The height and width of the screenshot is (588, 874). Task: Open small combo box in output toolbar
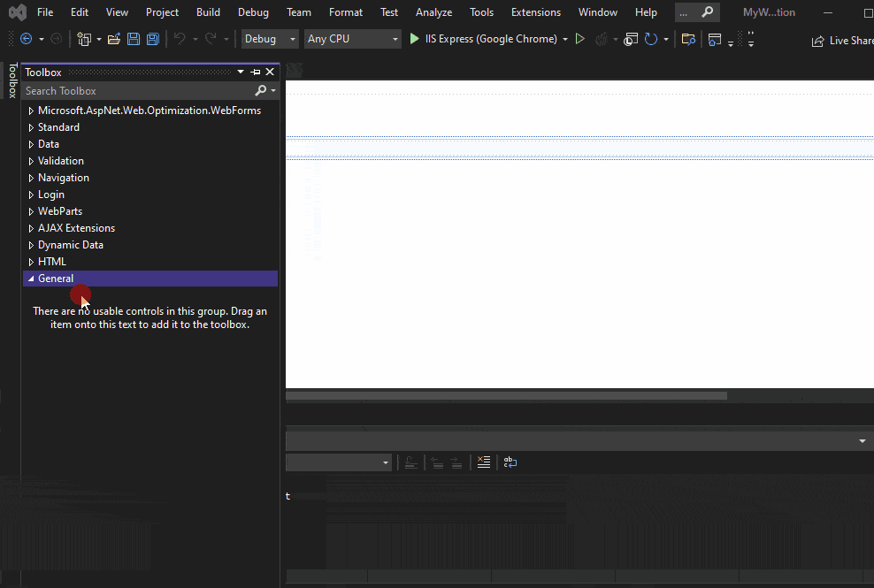[339, 462]
